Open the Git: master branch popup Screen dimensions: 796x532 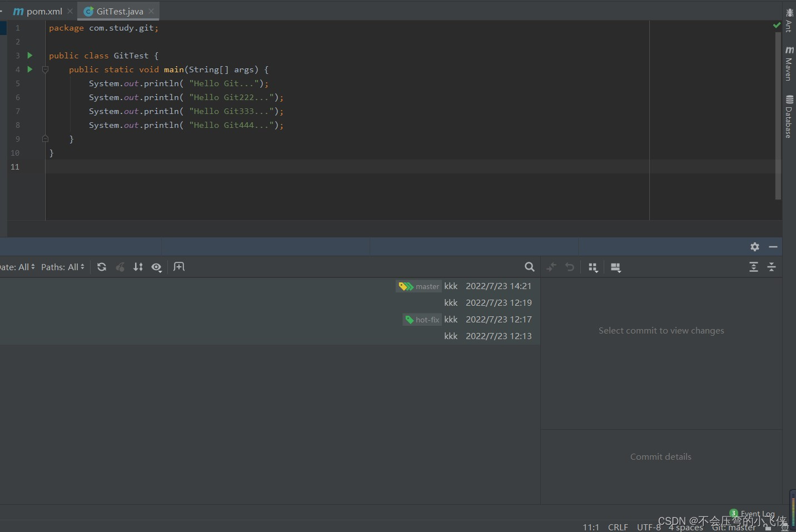tap(734, 527)
